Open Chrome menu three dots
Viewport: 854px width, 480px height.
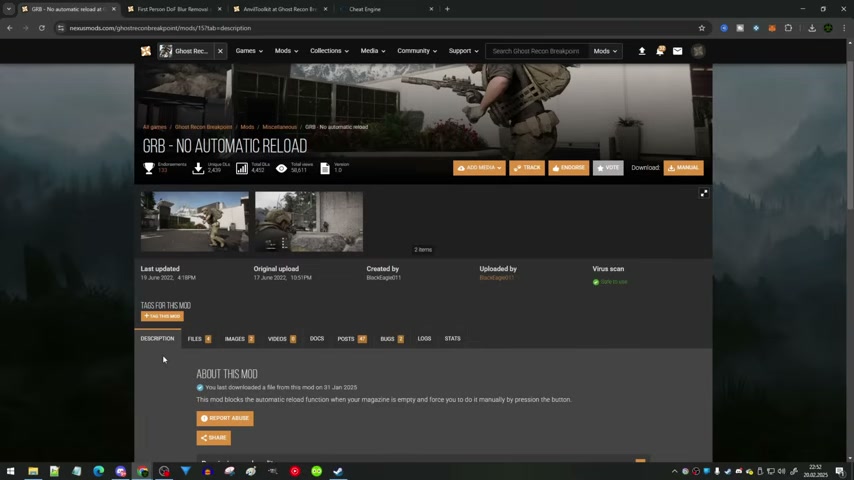click(x=844, y=28)
